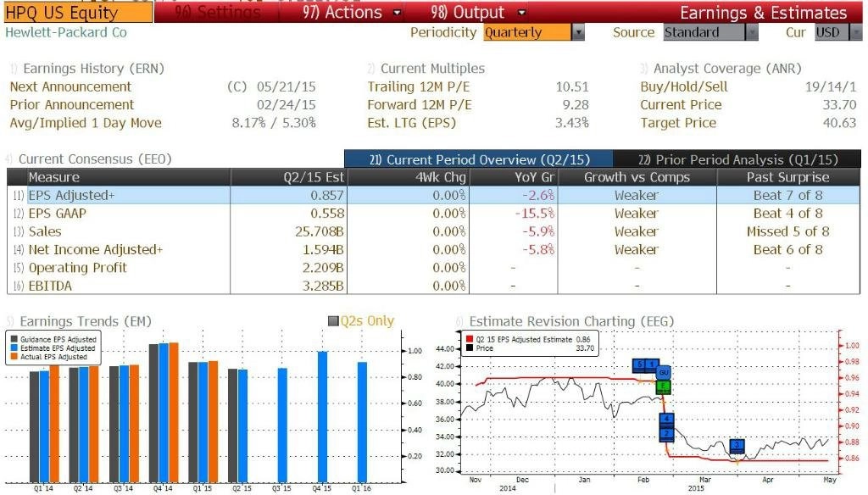Click the Q4 15 blue estimate bar
This screenshot has width=868, height=495.
(x=322, y=417)
